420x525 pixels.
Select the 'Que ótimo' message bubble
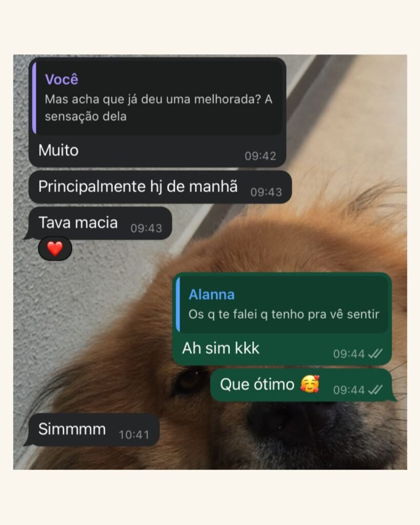[x=301, y=385]
